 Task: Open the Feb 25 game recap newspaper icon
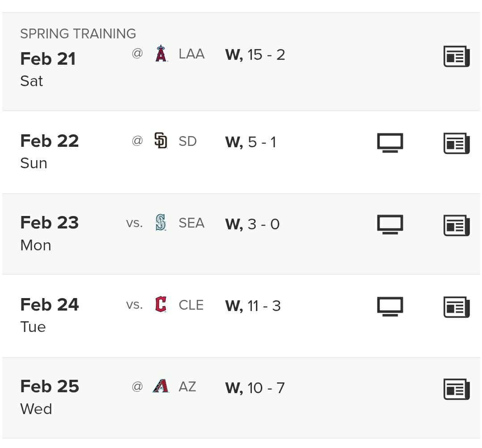456,389
